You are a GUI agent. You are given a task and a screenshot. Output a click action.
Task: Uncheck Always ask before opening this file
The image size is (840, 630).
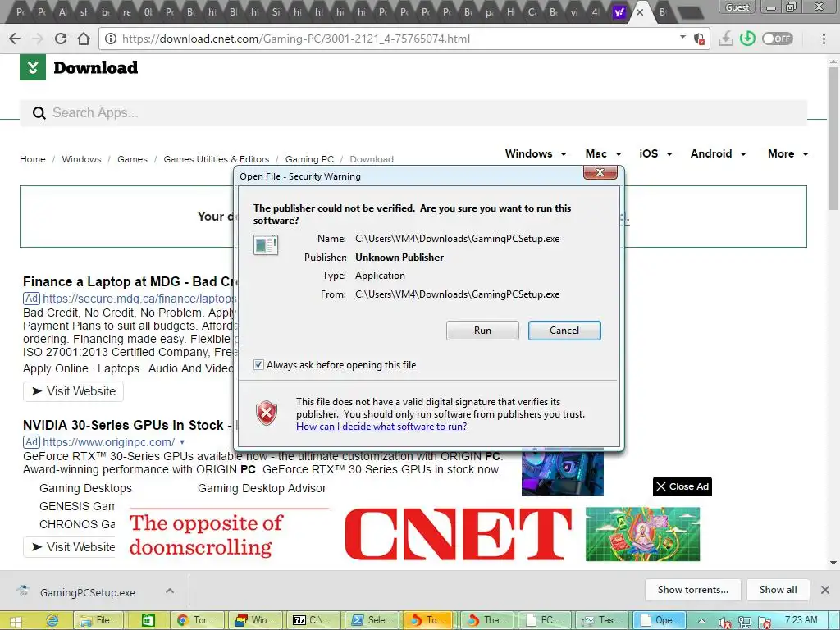[258, 365]
